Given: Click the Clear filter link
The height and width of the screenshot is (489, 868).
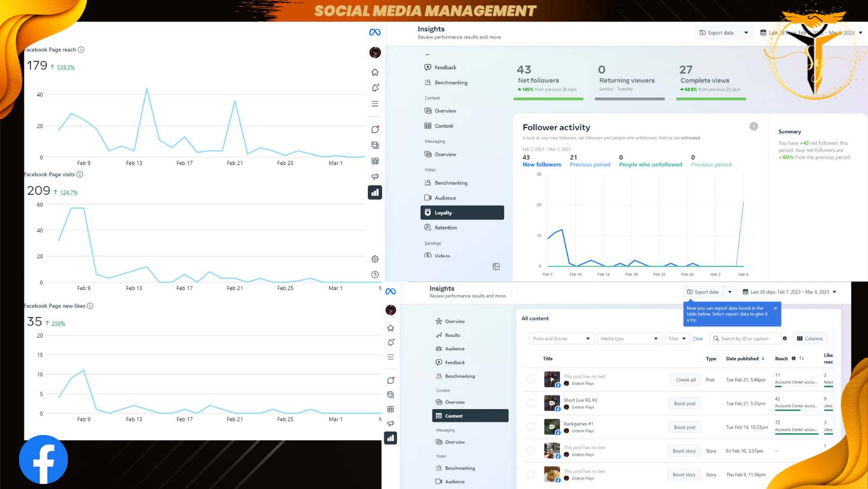Looking at the screenshot, I should click(x=698, y=339).
